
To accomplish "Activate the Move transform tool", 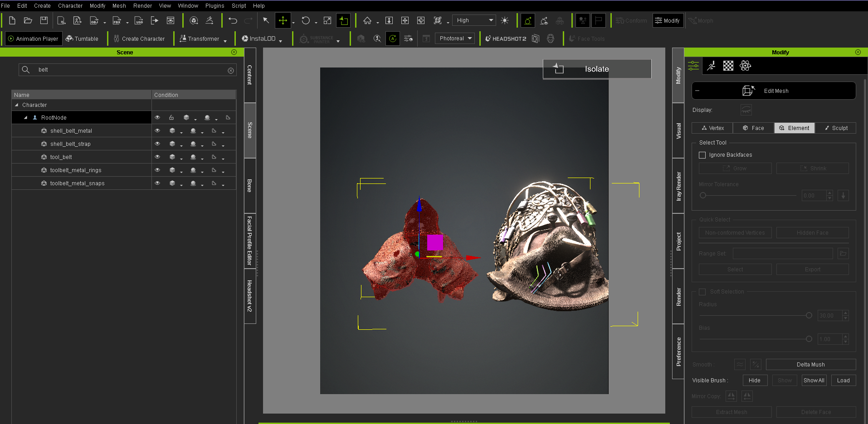I will (283, 20).
